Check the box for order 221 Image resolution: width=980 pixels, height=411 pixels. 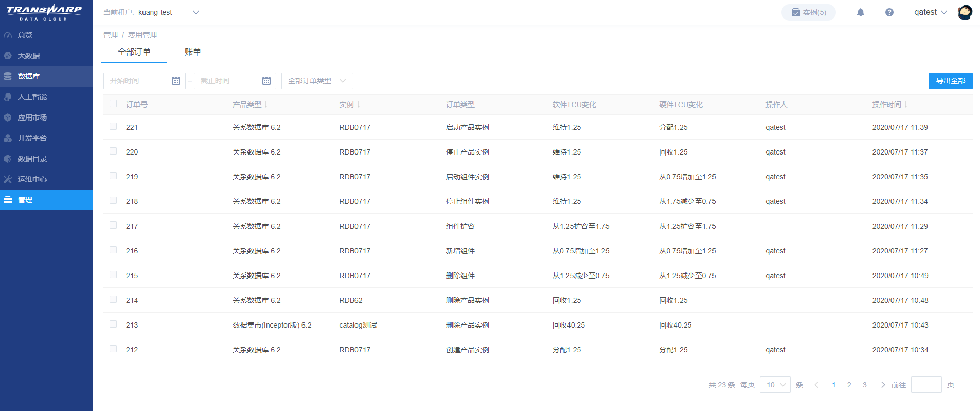(x=113, y=126)
